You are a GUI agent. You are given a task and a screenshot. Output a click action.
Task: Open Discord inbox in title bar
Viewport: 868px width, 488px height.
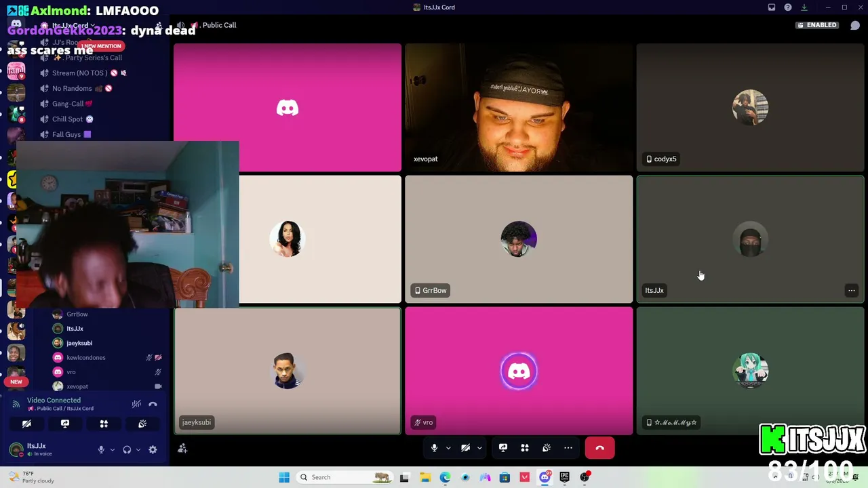click(772, 7)
